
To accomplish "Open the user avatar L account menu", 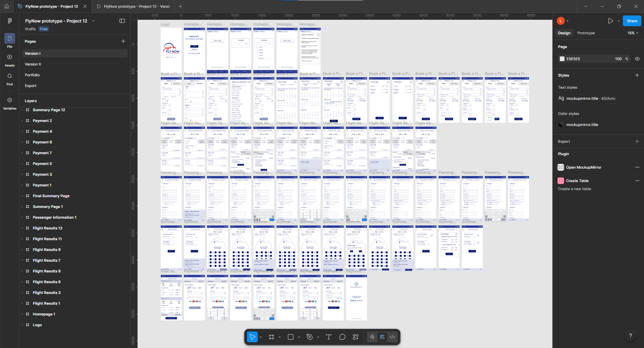I will point(560,21).
